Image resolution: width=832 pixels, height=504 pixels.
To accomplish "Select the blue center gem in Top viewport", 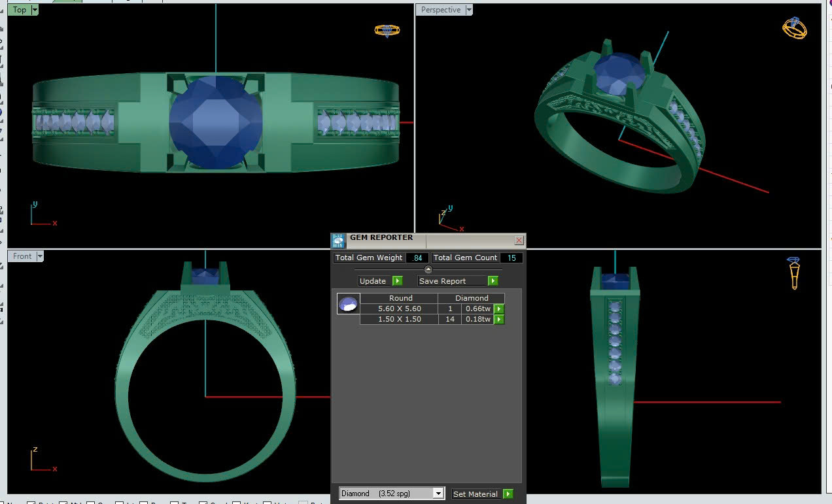I will pyautogui.click(x=216, y=123).
